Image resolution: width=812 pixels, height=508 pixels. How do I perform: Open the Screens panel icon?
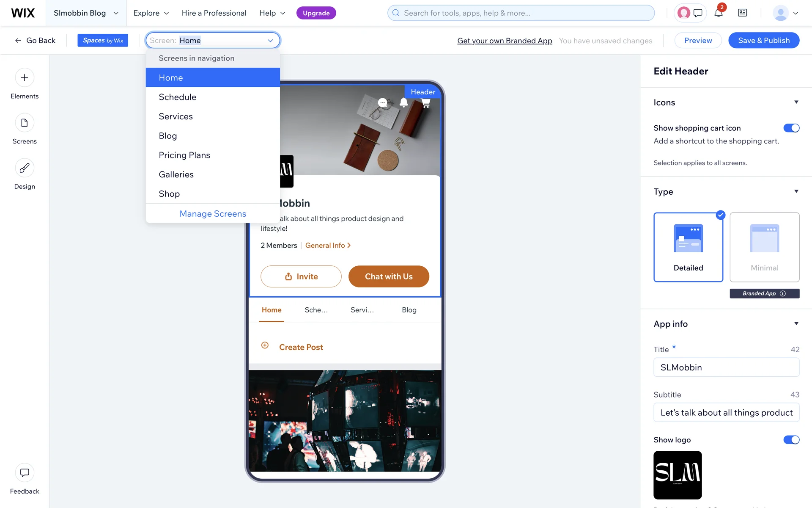pos(25,123)
